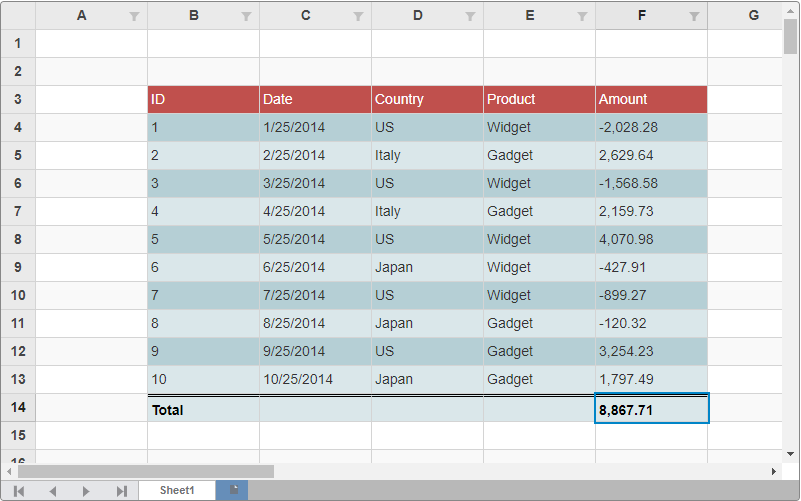Click the right arrow of horizontal scrollbar
The image size is (801, 501).
pos(773,471)
